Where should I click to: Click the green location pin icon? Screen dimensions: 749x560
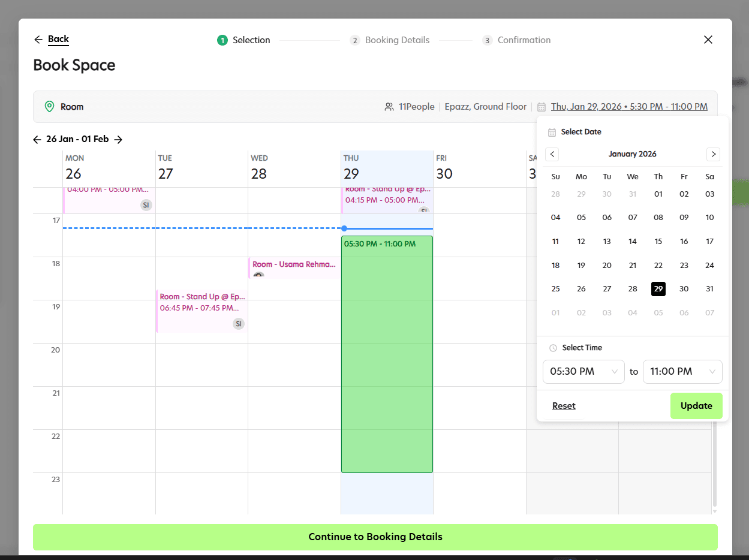[x=50, y=107]
